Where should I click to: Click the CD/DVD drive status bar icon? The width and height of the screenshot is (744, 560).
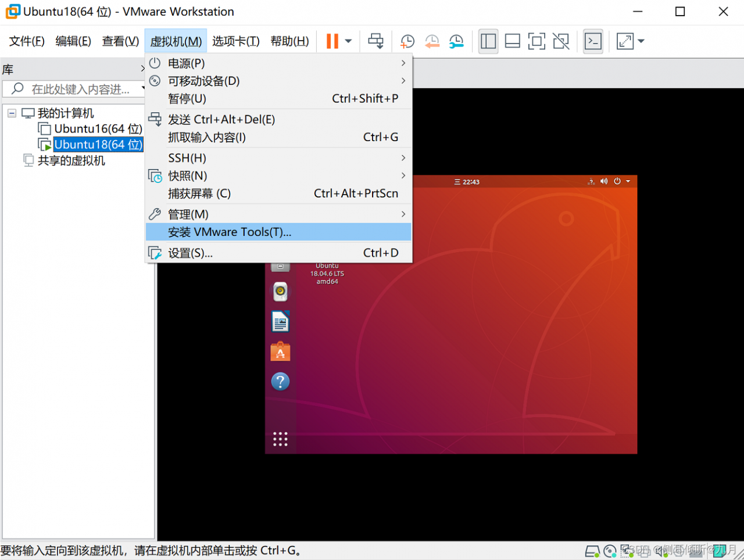point(610,551)
